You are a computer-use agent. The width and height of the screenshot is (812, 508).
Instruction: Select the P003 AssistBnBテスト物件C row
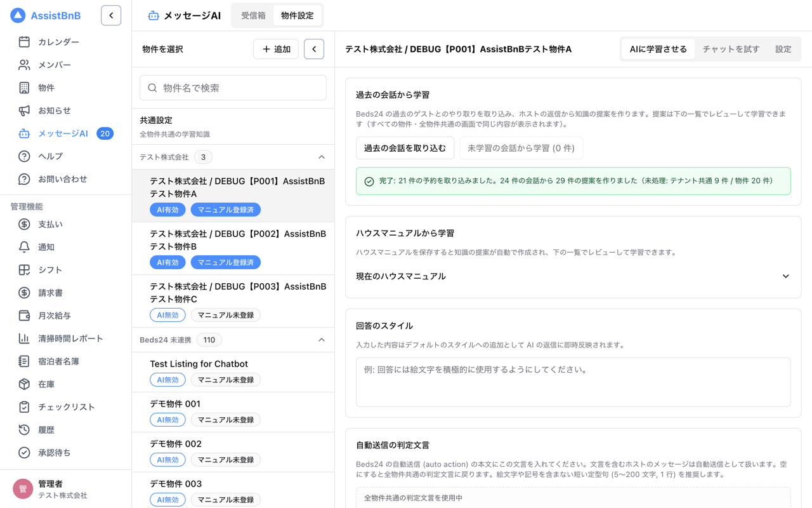[233, 301]
